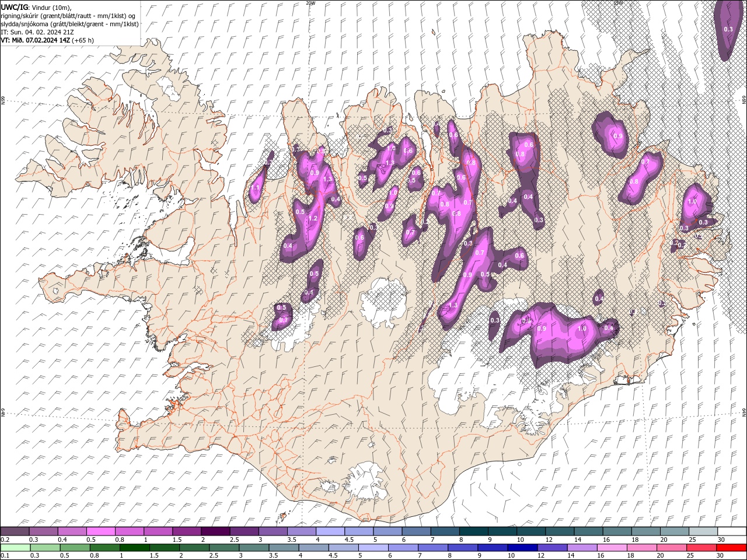747x560 pixels.
Task: Select the light grey 25 snow legend swatch
Action: (703, 531)
